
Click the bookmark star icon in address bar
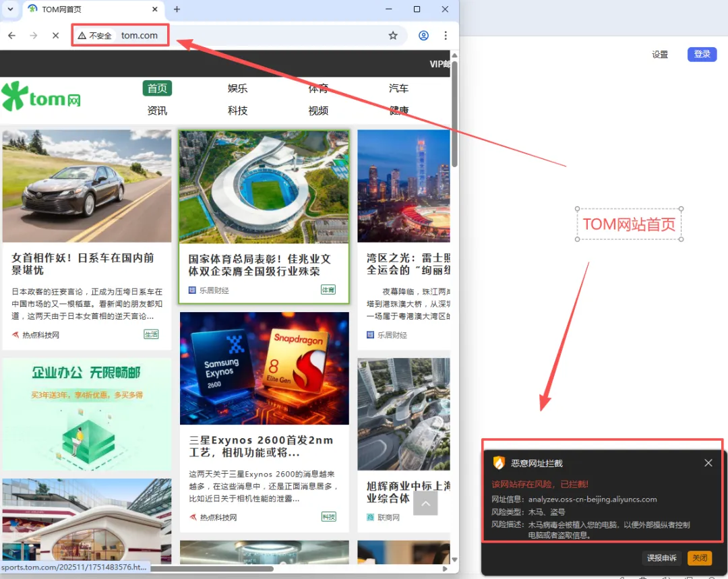click(x=393, y=36)
